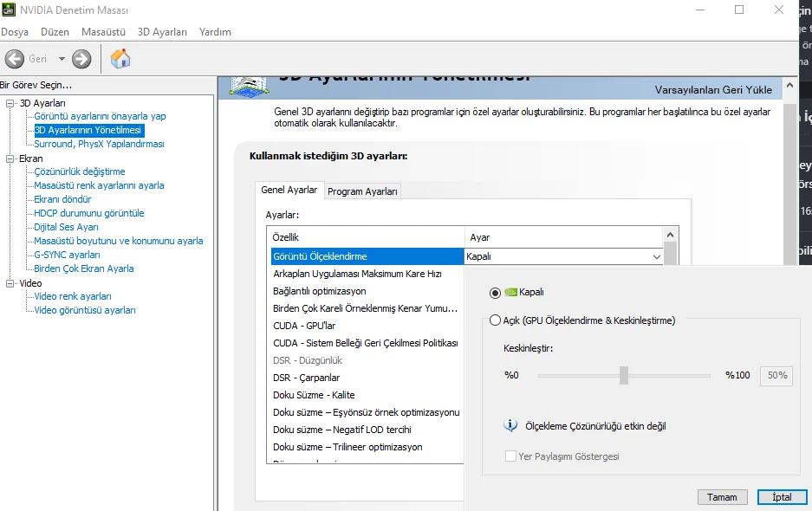Click the NVIDIA app icon in title bar

[x=9, y=10]
